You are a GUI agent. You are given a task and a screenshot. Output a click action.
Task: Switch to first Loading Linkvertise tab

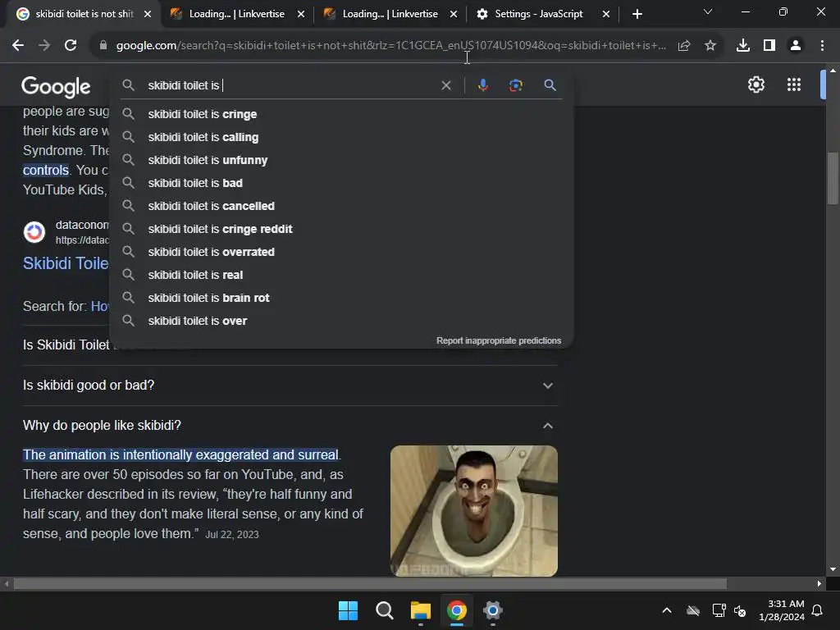click(237, 14)
